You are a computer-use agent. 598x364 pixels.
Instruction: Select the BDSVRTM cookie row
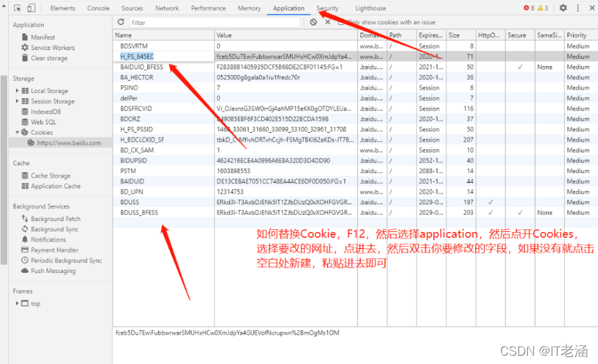355,46
